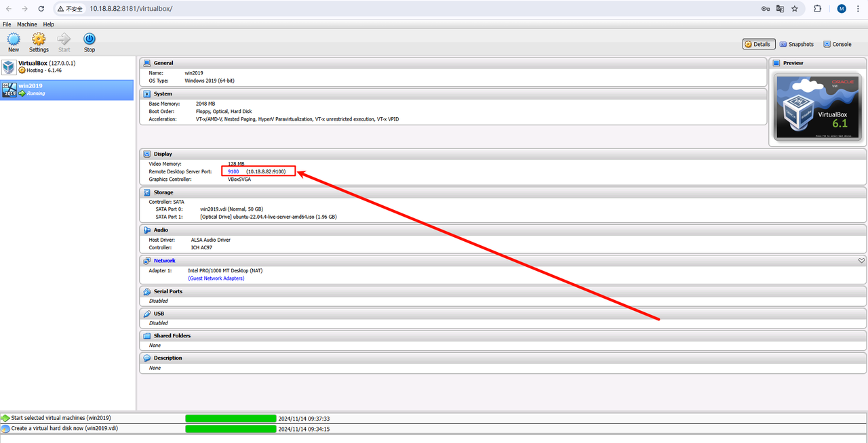
Task: Click the General section title
Action: pyautogui.click(x=163, y=63)
